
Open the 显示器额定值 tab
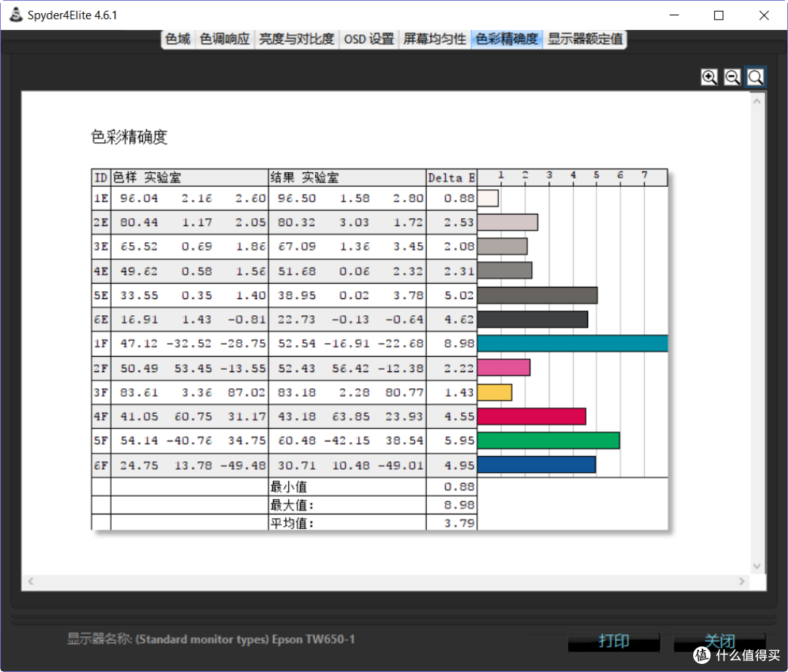[x=585, y=39]
